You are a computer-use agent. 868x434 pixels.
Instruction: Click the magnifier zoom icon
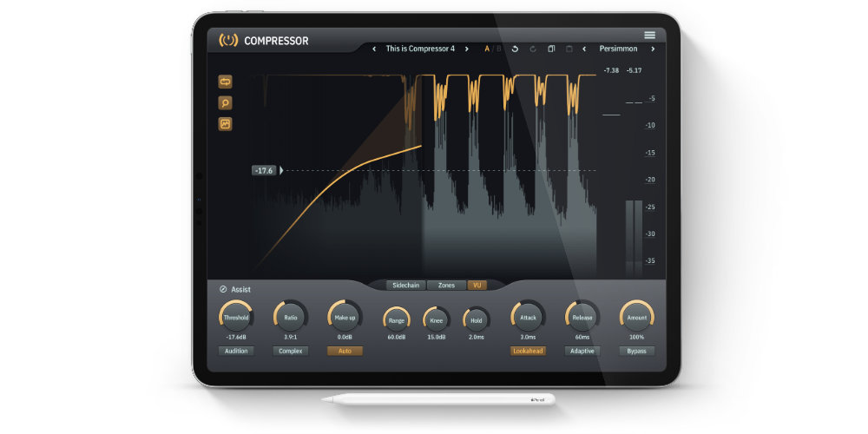coord(225,103)
